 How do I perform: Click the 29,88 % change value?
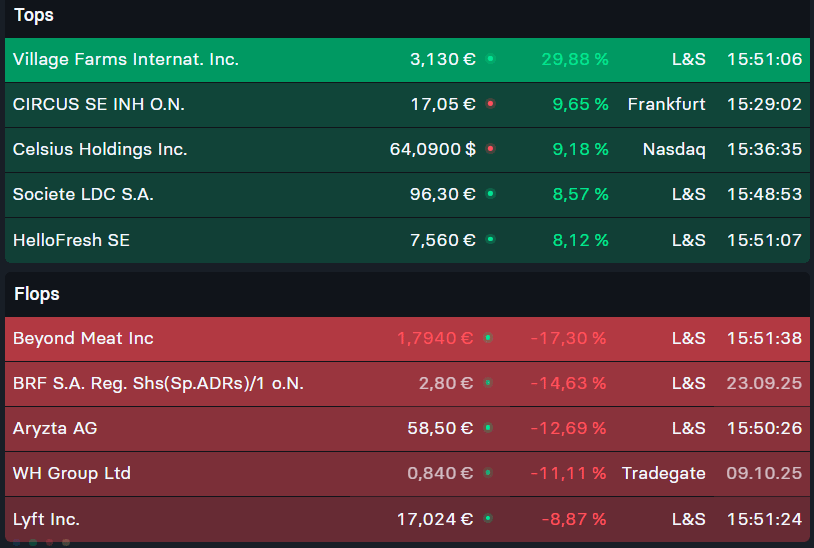(x=575, y=59)
